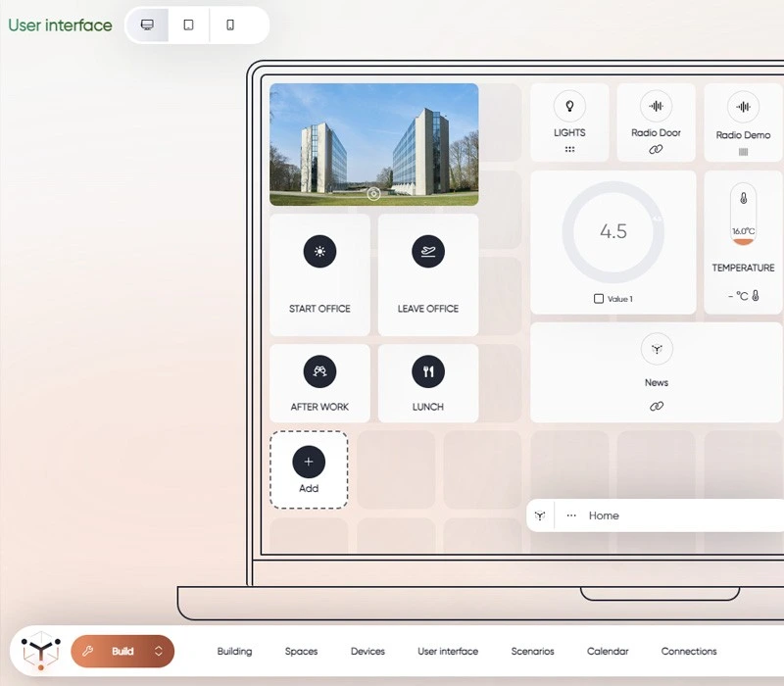Screen dimensions: 784x686
Task: Switch to mobile phone preview
Action: click(230, 24)
